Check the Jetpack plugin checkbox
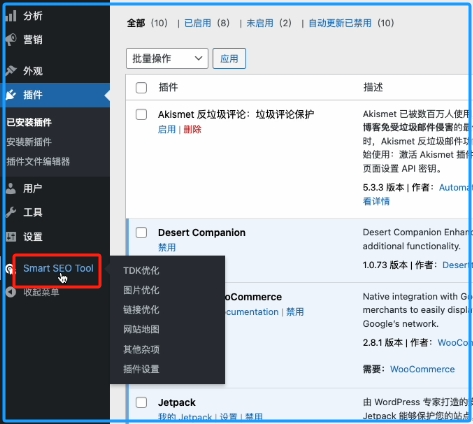473x424 pixels. [141, 402]
